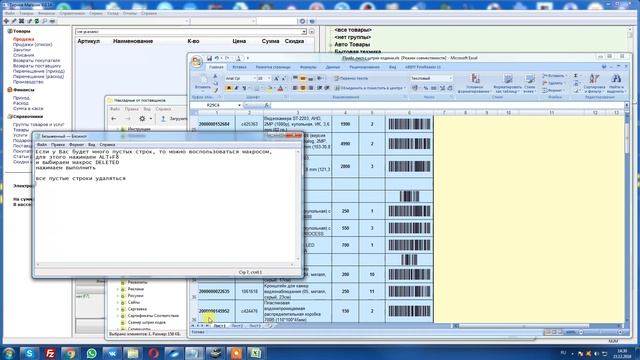This screenshot has width=640, height=360.
Task: Open the number format (Текстовый) dropdown
Action: [x=451, y=78]
